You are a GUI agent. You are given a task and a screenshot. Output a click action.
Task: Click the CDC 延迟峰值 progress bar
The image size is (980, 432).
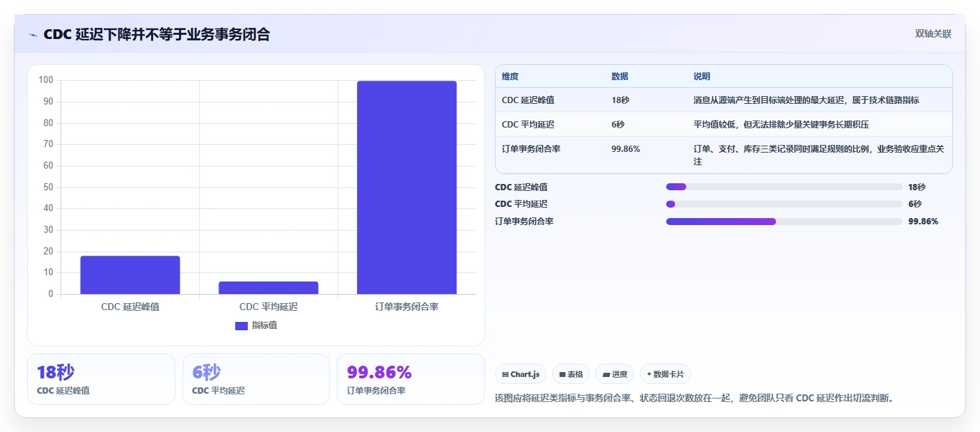[784, 187]
